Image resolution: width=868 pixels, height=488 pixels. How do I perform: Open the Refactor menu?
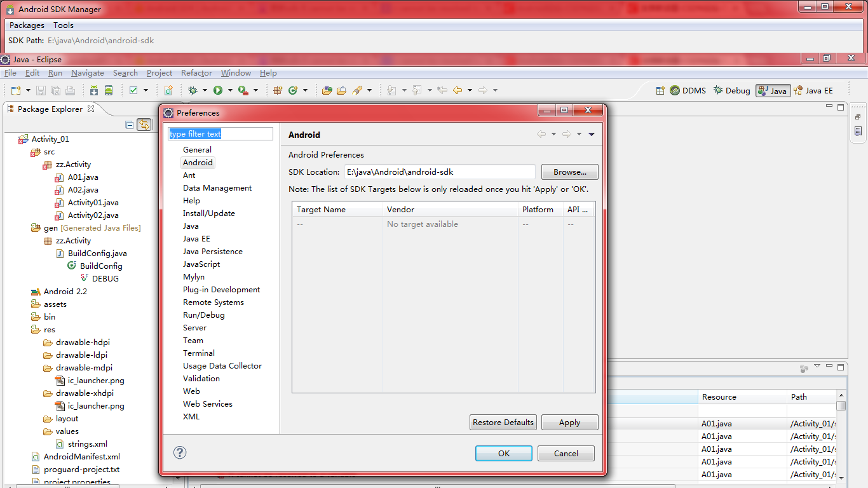[196, 73]
